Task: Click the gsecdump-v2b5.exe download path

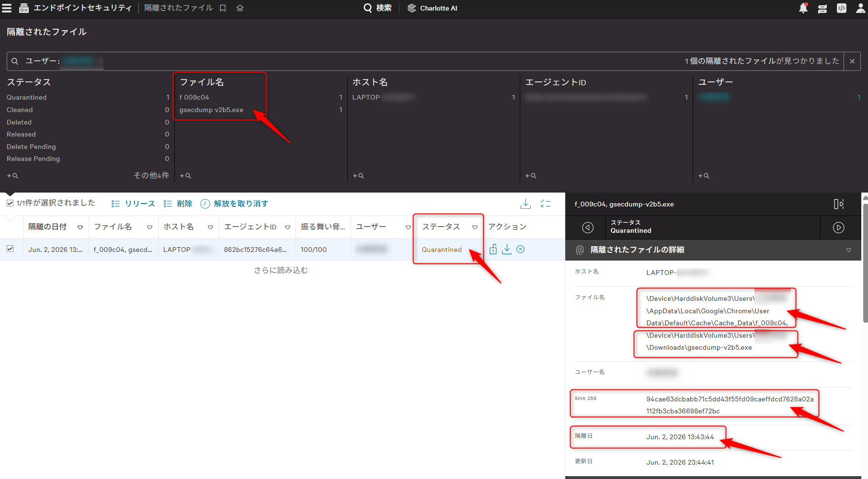Action: pyautogui.click(x=699, y=347)
